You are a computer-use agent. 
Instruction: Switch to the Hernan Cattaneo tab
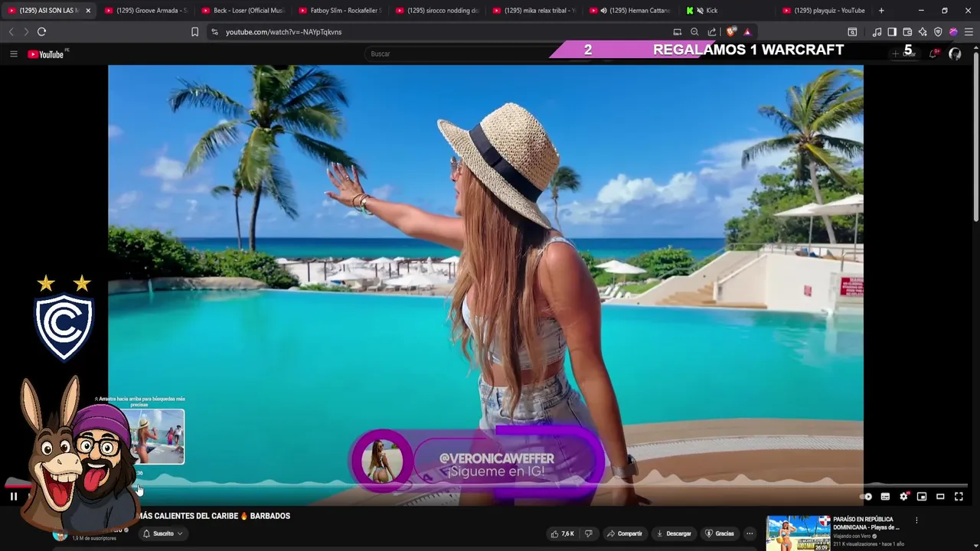click(x=632, y=11)
